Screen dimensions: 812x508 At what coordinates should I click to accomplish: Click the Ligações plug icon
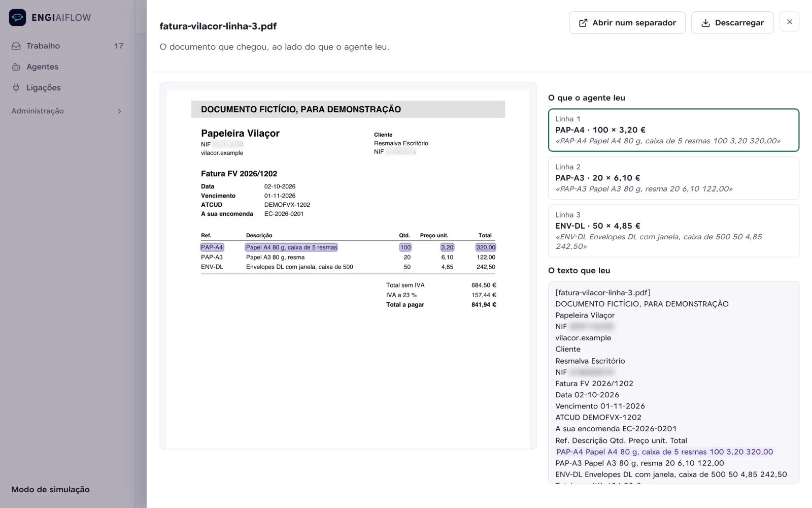click(x=16, y=87)
